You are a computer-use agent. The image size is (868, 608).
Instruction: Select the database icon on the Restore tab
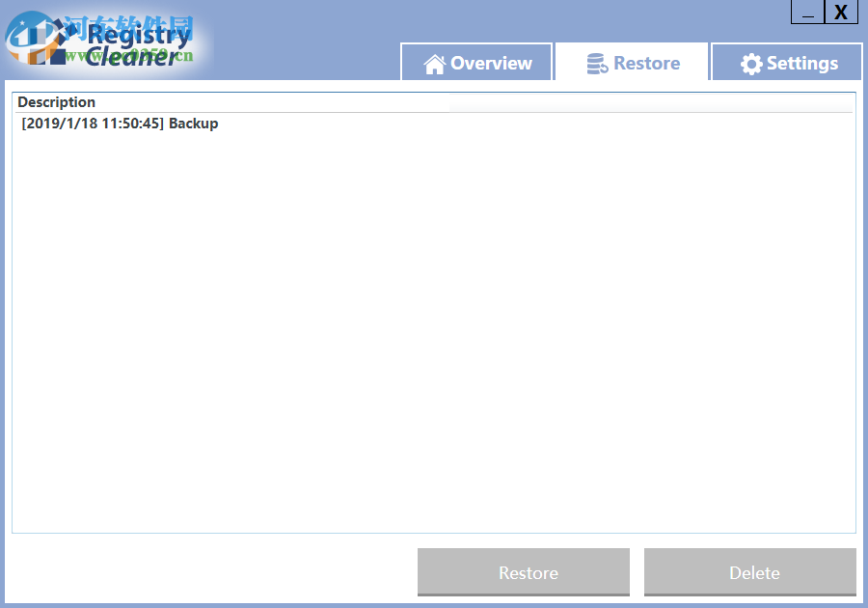598,62
